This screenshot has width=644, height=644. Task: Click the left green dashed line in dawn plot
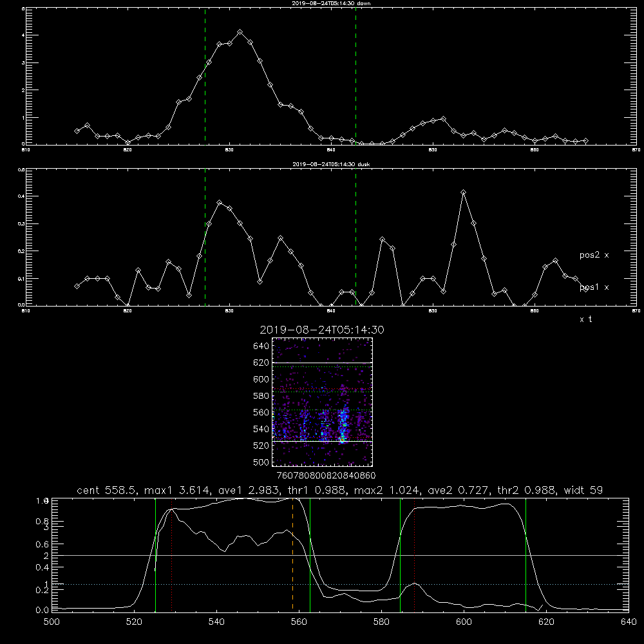(x=205, y=76)
